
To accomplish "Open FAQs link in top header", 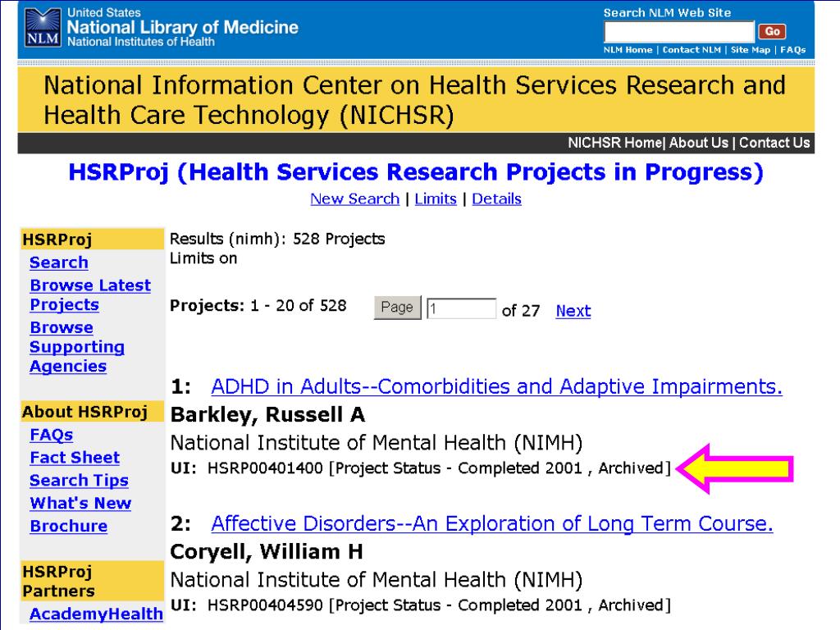I will 793,50.
